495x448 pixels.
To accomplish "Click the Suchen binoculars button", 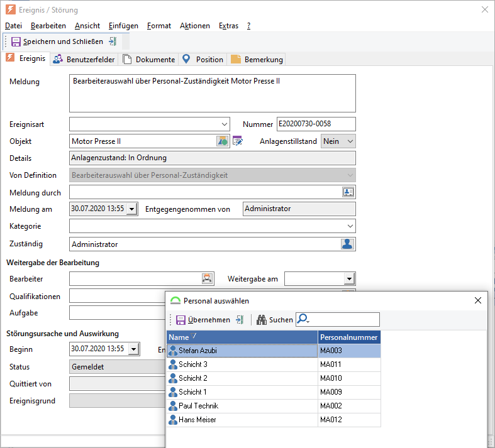I will [275, 320].
